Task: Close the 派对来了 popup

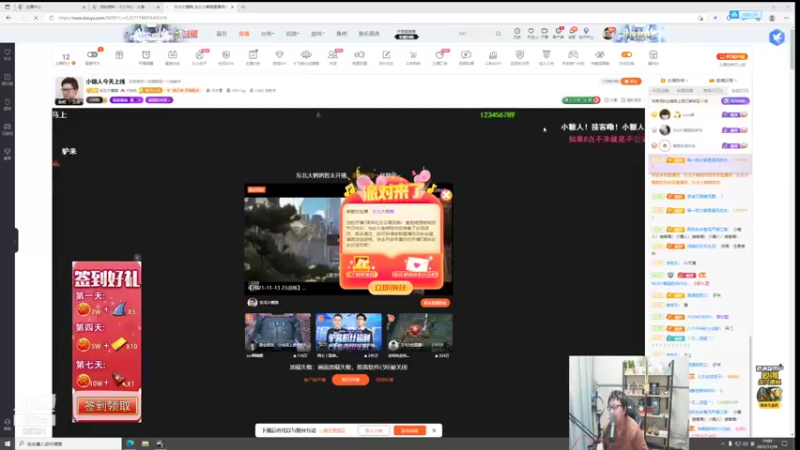Action: [x=446, y=195]
